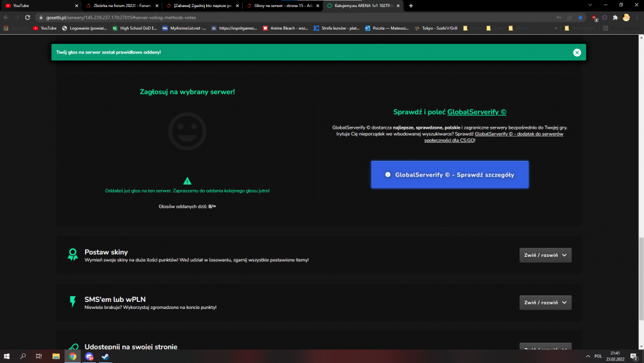Open File Explorer from the taskbar
Viewport: 644px width, 363px height.
coord(56,357)
